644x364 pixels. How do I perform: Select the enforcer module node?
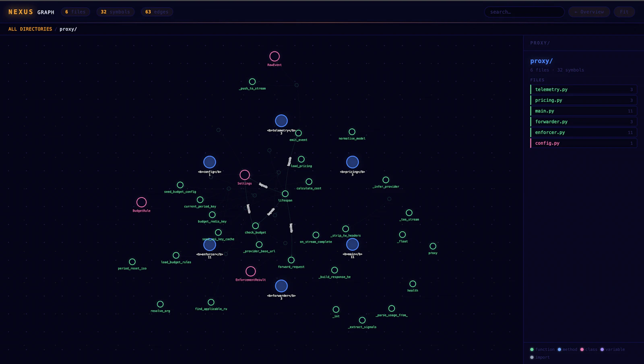[210, 245]
